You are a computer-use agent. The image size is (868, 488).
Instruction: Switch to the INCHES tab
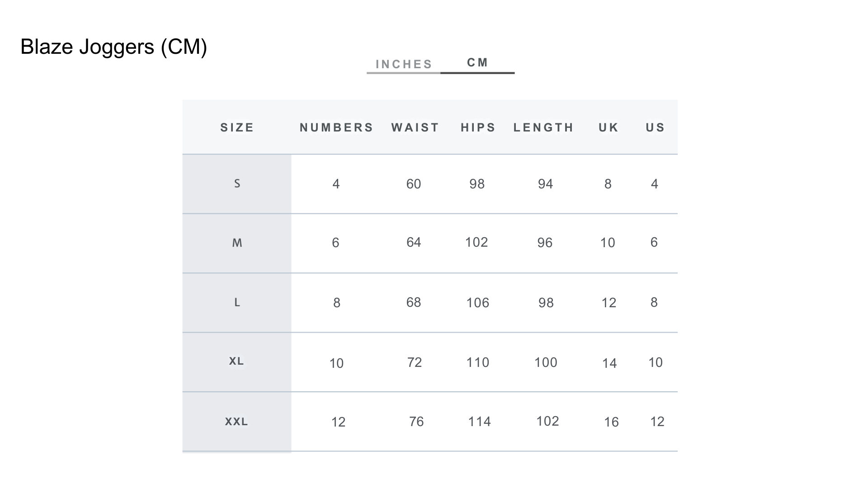(404, 64)
